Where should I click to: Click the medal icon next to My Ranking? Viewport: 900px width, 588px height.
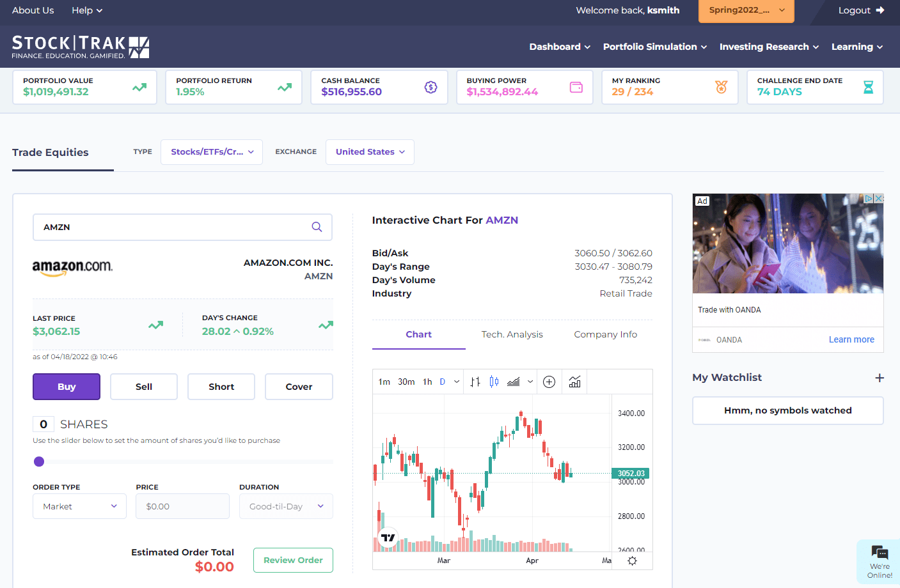722,87
